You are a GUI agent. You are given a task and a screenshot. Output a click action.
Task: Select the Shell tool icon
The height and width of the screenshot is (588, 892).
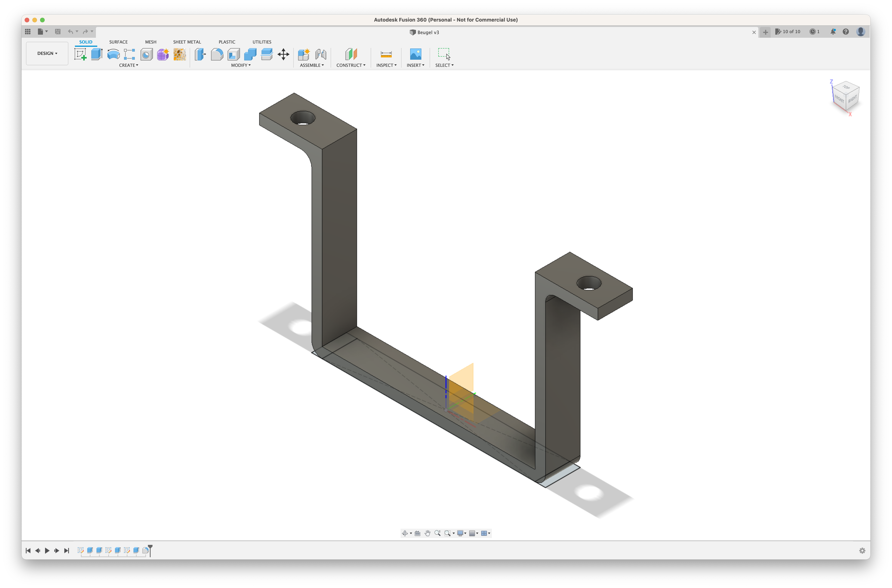(x=233, y=54)
